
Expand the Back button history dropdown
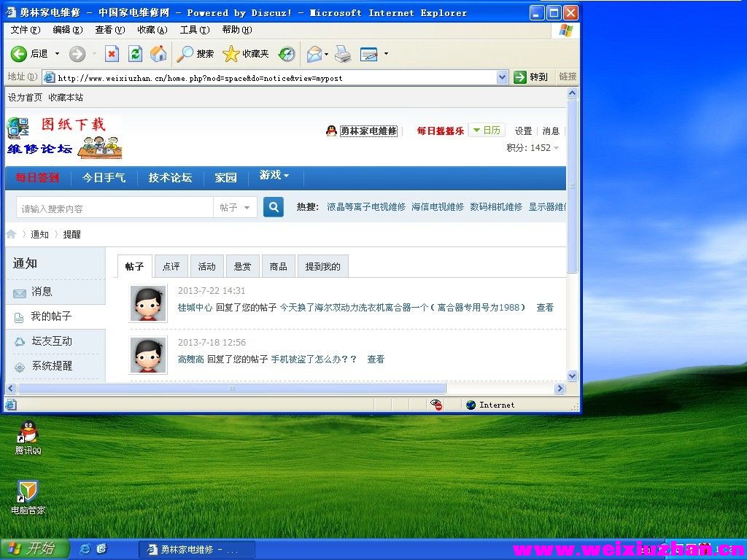[x=57, y=54]
